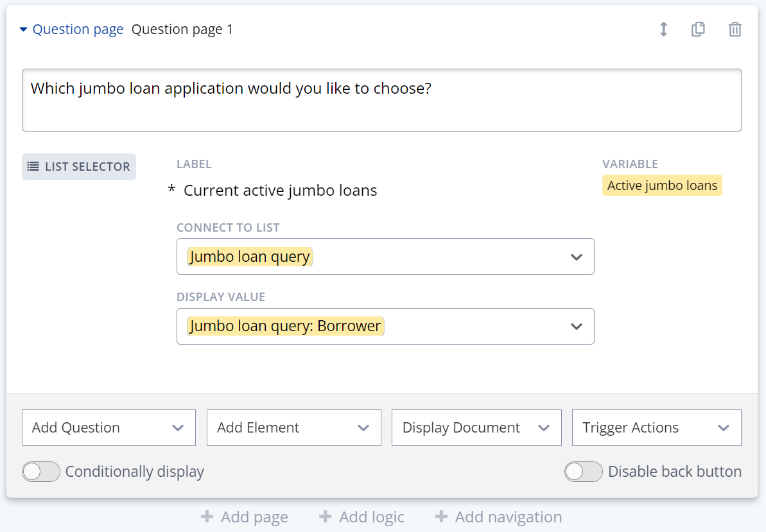Click the duplicate page icon
Viewport: 766px width, 532px height.
coord(698,30)
